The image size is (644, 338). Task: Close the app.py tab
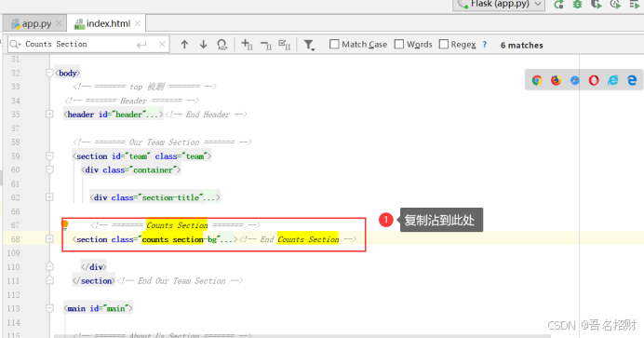tap(59, 24)
